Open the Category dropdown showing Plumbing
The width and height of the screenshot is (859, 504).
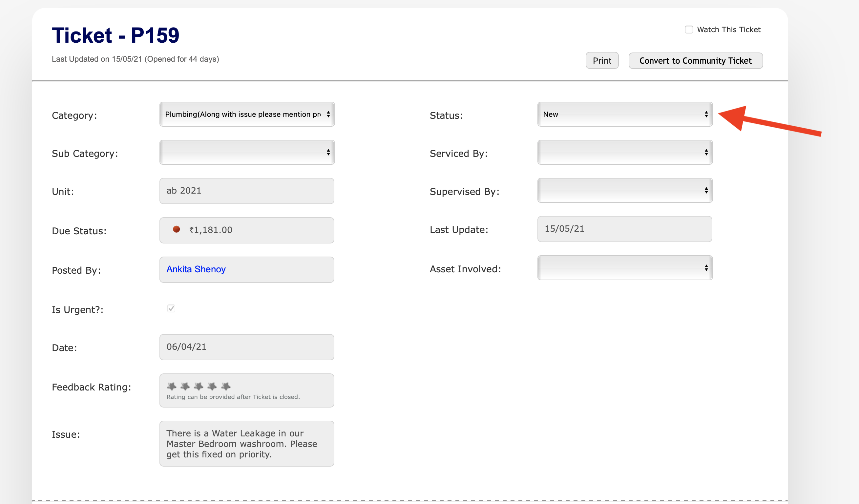click(247, 114)
